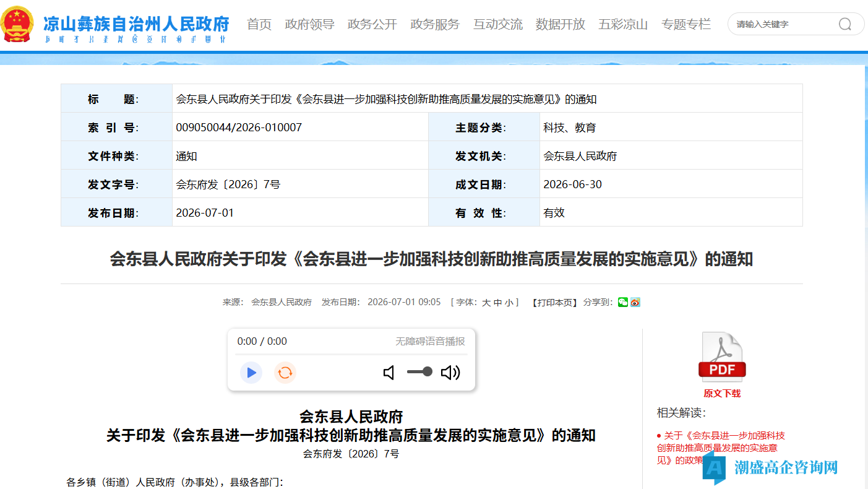868x489 pixels.
Task: Open the related policy interpretation link
Action: pyautogui.click(x=721, y=448)
